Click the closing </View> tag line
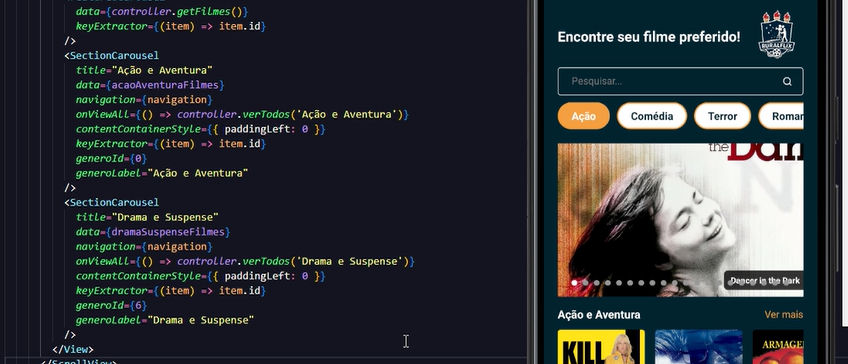 pos(73,349)
